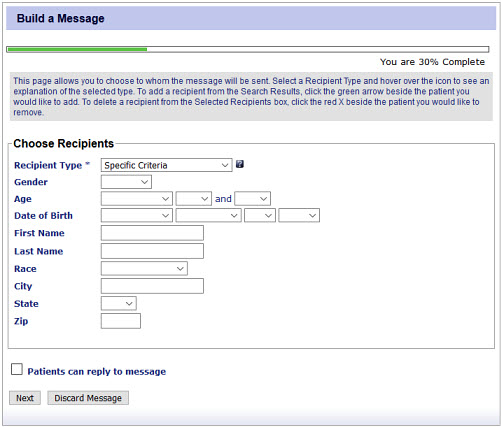Open the first Date of Birth dropdown
The width and height of the screenshot is (501, 427).
pyautogui.click(x=137, y=215)
